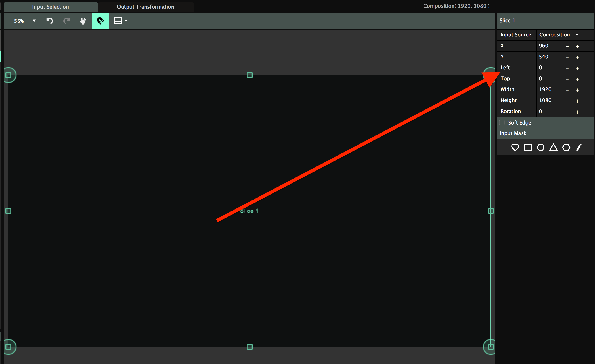Toggle the highlighted edit points tool

[100, 21]
